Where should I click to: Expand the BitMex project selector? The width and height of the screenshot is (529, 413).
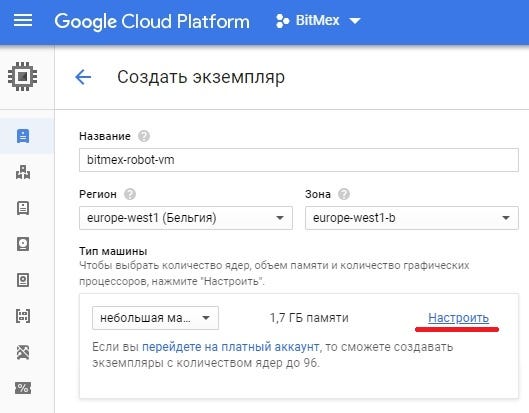pyautogui.click(x=318, y=21)
